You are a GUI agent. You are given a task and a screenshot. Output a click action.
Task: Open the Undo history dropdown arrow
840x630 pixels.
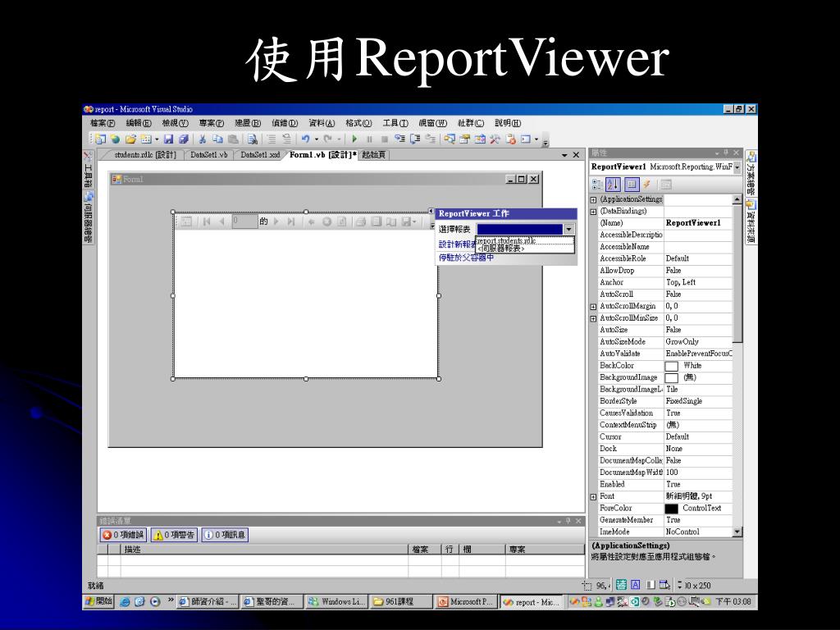tap(317, 139)
